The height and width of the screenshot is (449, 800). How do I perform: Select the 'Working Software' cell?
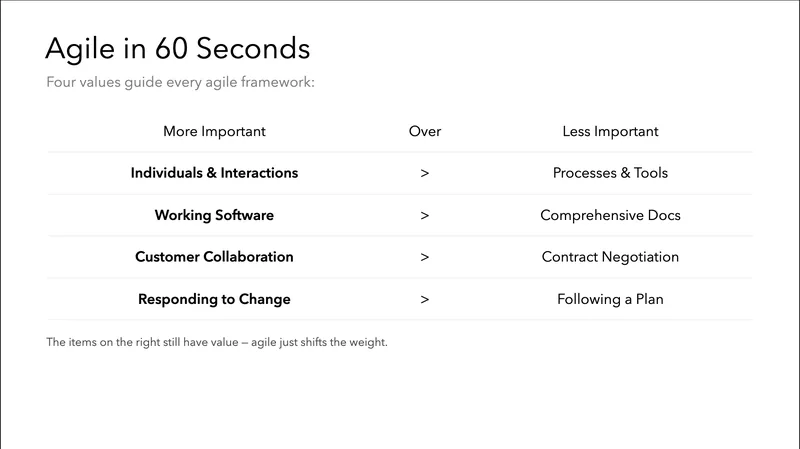point(214,215)
